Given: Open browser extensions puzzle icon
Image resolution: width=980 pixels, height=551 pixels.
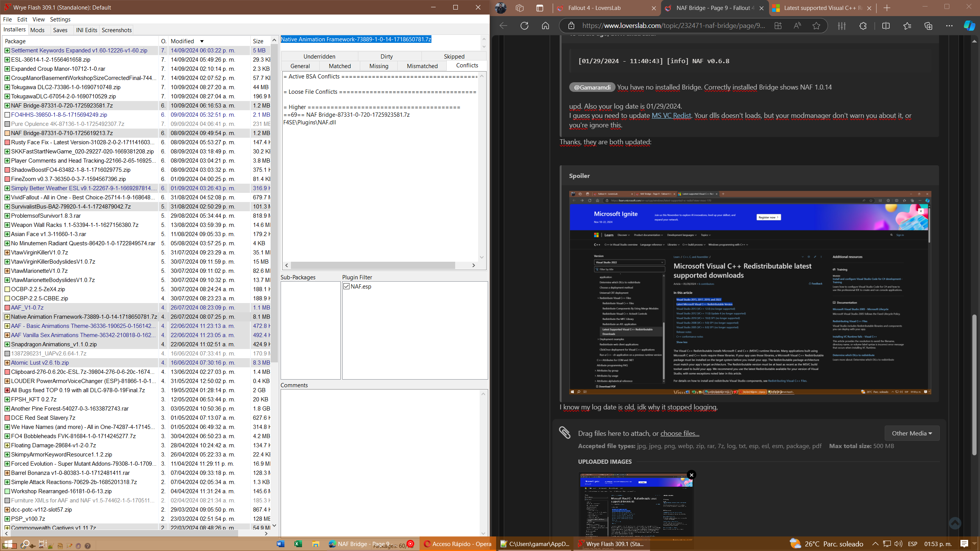Looking at the screenshot, I should tap(863, 26).
